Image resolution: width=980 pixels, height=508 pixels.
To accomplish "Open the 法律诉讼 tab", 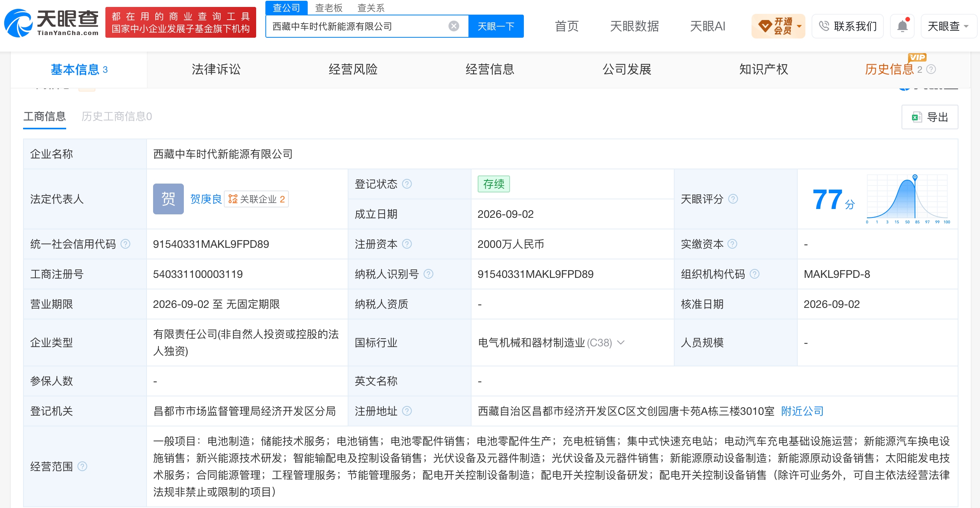I will 216,70.
